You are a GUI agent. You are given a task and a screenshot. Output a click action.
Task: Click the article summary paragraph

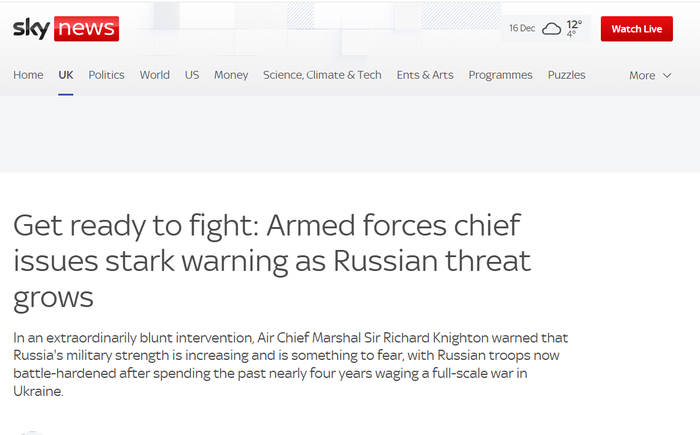click(290, 365)
